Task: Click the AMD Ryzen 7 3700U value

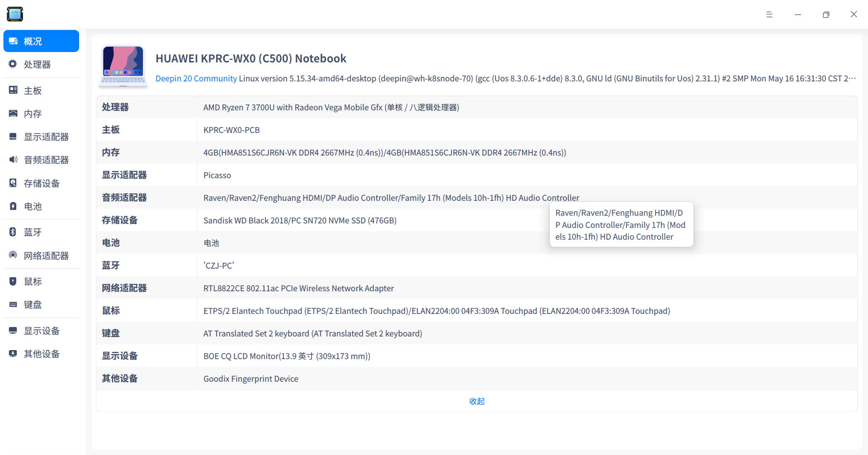Action: [x=331, y=107]
